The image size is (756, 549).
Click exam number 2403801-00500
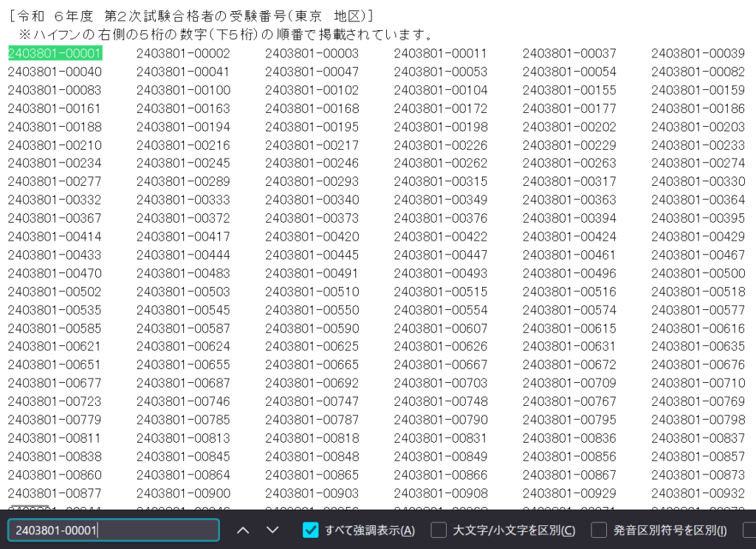click(698, 273)
